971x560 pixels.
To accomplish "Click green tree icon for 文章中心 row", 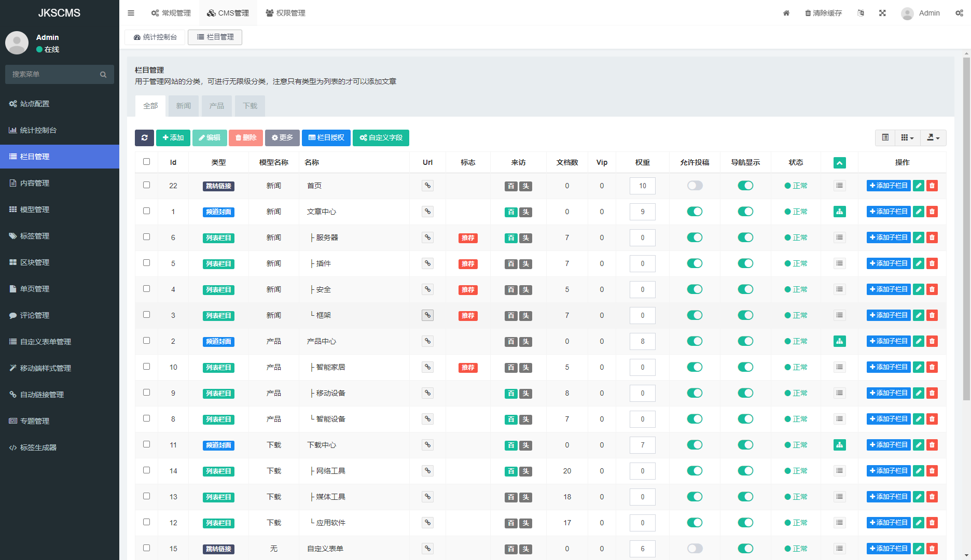I will pos(839,212).
